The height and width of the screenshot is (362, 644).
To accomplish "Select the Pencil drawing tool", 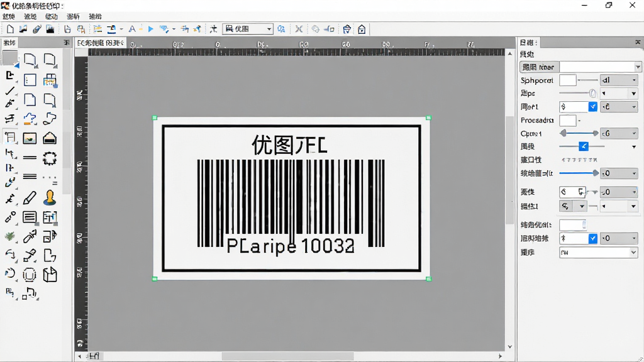I will 30,198.
